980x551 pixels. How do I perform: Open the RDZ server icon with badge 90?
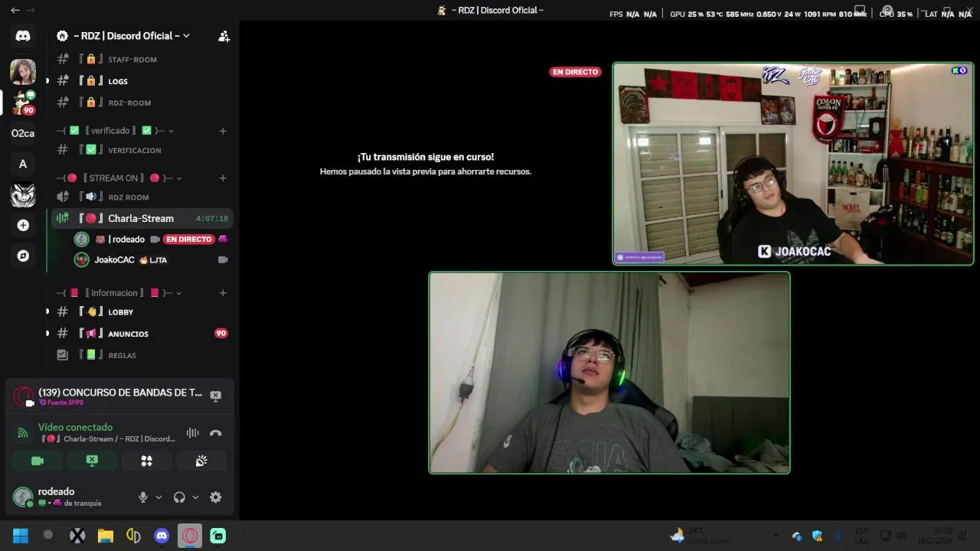[23, 103]
